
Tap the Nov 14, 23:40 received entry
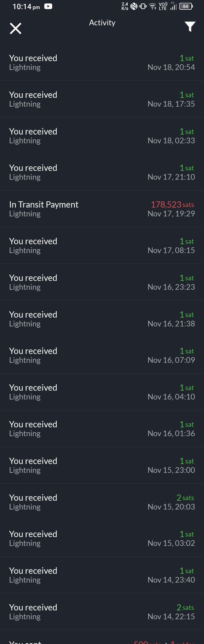coord(102,575)
